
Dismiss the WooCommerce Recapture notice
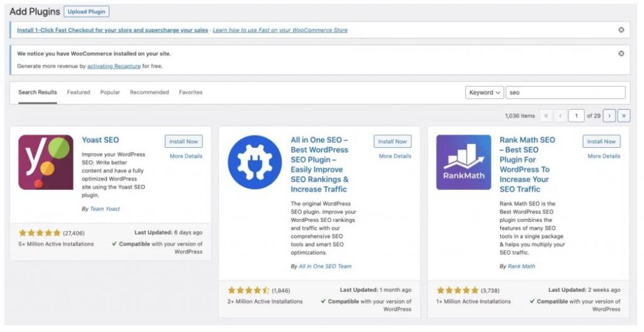(621, 53)
